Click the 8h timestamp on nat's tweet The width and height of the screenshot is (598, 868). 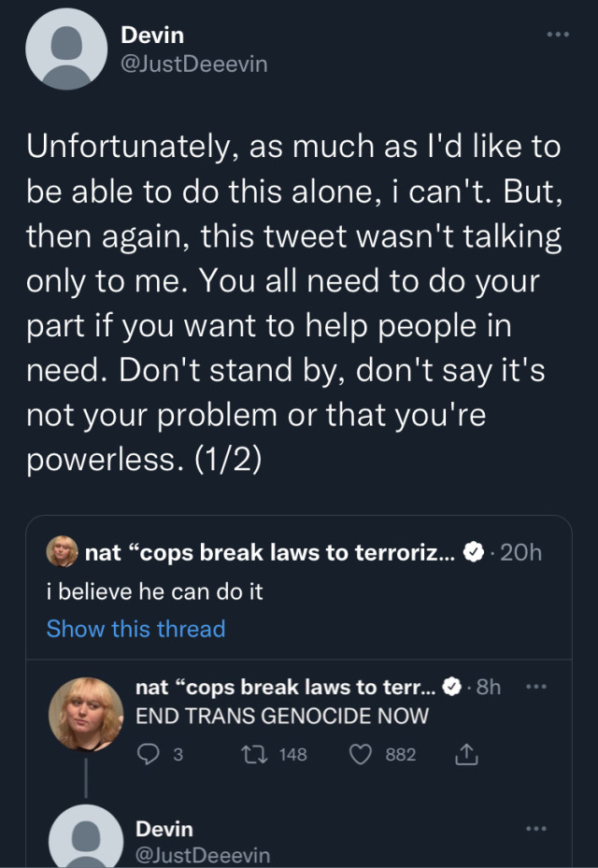click(489, 688)
